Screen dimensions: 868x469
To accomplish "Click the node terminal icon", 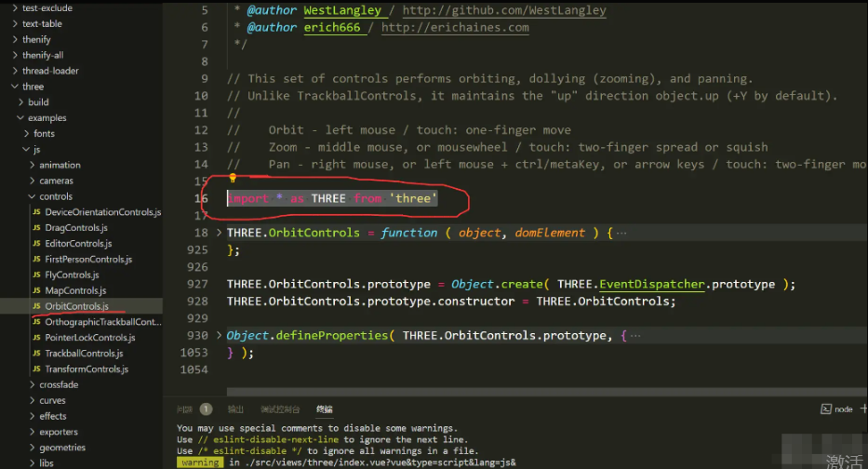I will pyautogui.click(x=825, y=409).
